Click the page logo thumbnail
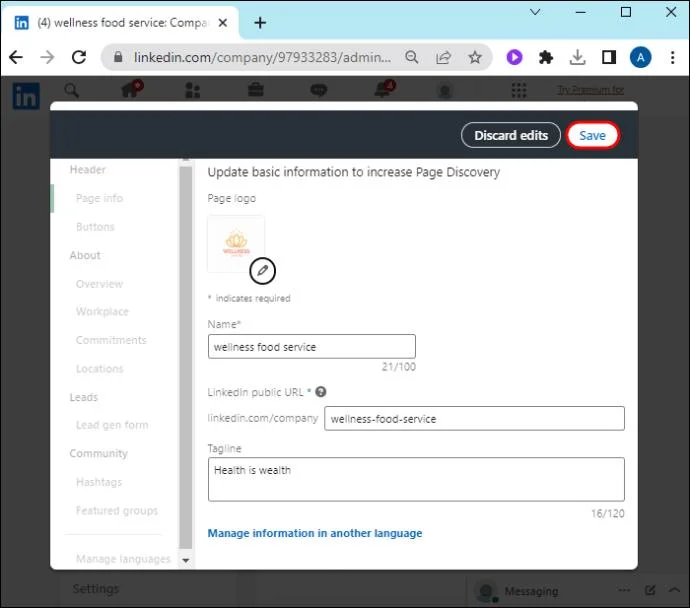Viewport: 690px width, 608px height. [x=236, y=244]
